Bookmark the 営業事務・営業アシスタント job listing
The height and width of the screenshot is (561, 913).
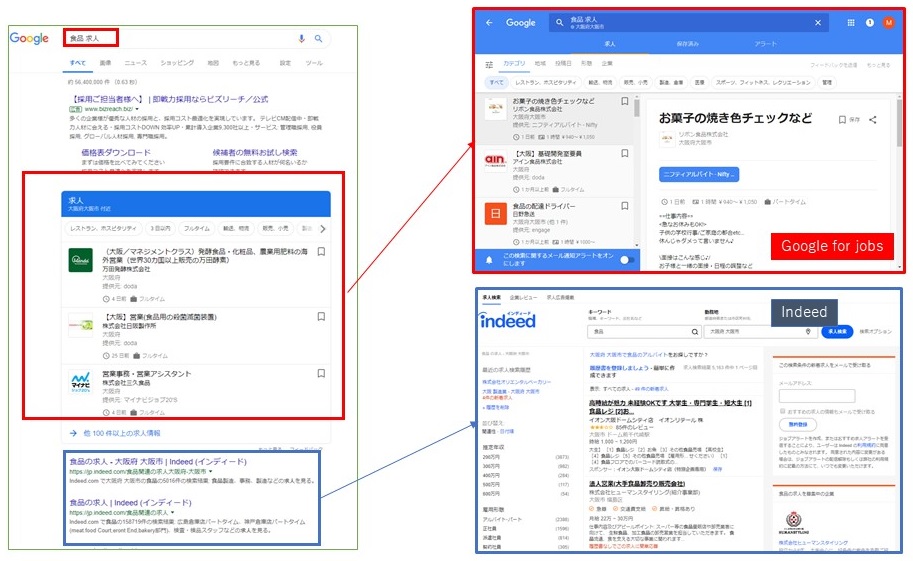click(x=321, y=373)
